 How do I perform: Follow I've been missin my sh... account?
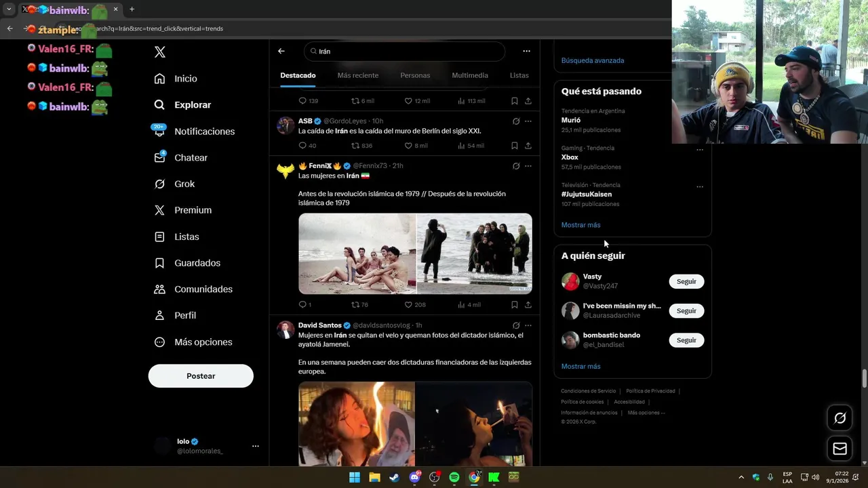point(686,310)
